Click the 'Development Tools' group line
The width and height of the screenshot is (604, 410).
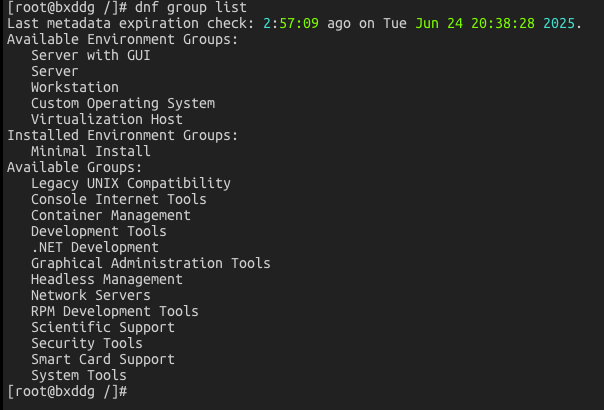click(99, 231)
